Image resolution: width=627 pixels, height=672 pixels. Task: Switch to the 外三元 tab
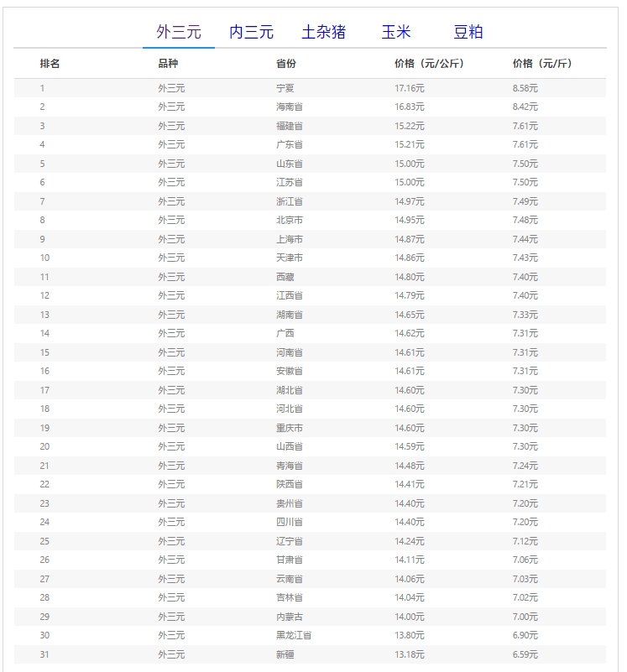179,32
